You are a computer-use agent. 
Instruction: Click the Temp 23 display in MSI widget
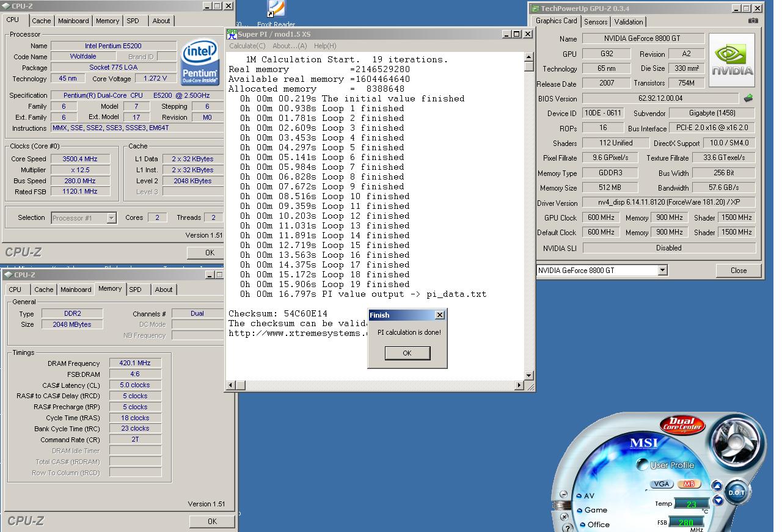pyautogui.click(x=692, y=503)
